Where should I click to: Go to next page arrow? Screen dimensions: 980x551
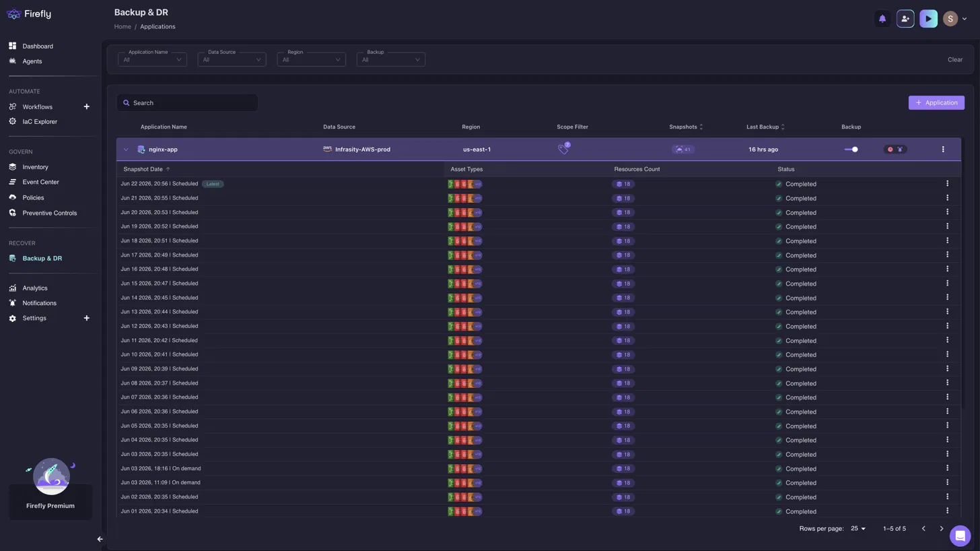(x=941, y=529)
